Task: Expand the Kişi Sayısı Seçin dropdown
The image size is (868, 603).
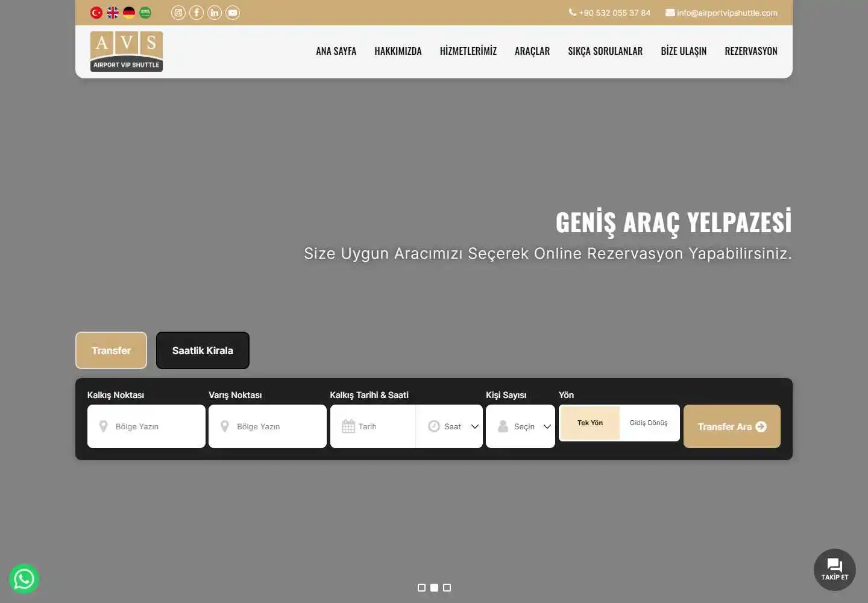Action: tap(520, 426)
